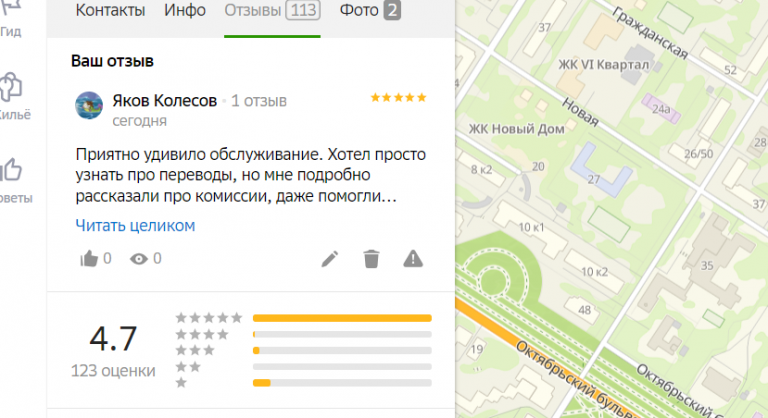This screenshot has width=768, height=418.
Task: Open the Контакты tab
Action: click(110, 10)
